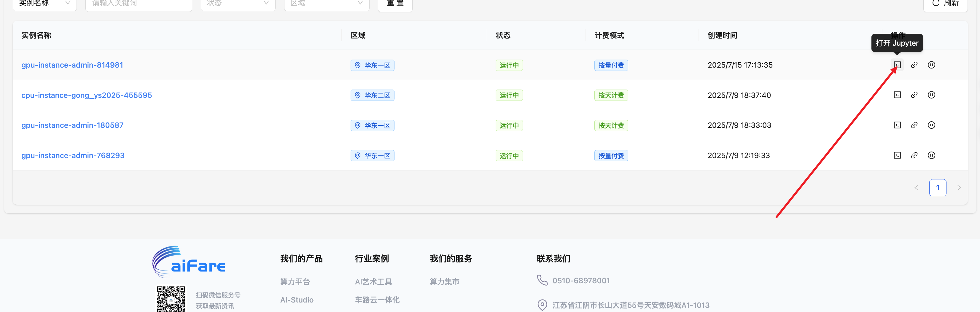Expand the 状态 filter dropdown
Viewport: 980px width, 312px height.
(237, 3)
